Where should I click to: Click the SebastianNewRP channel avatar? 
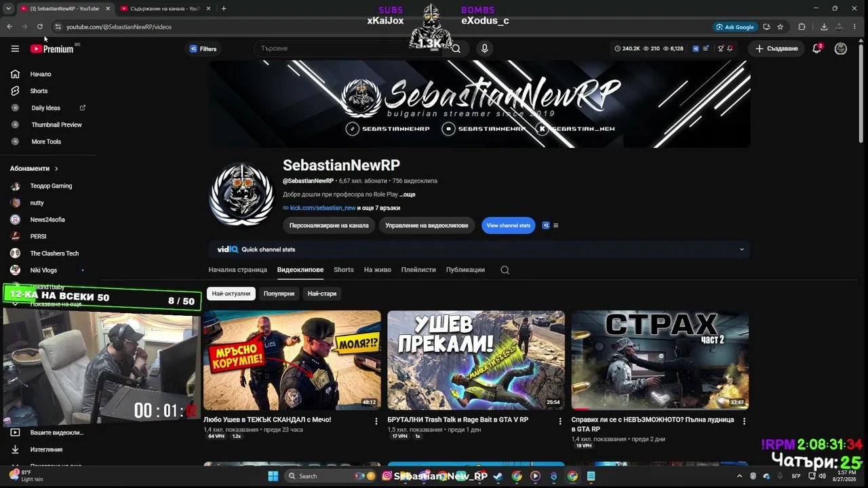coord(241,193)
